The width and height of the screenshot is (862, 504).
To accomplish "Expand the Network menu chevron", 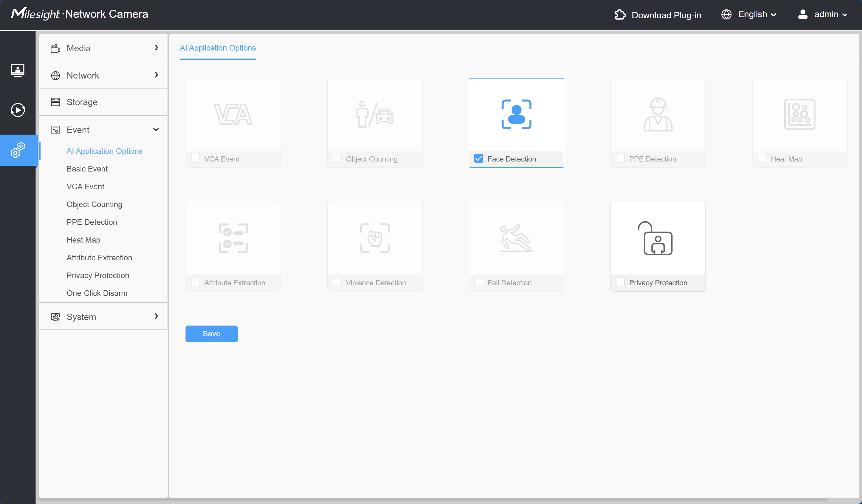I will click(156, 75).
